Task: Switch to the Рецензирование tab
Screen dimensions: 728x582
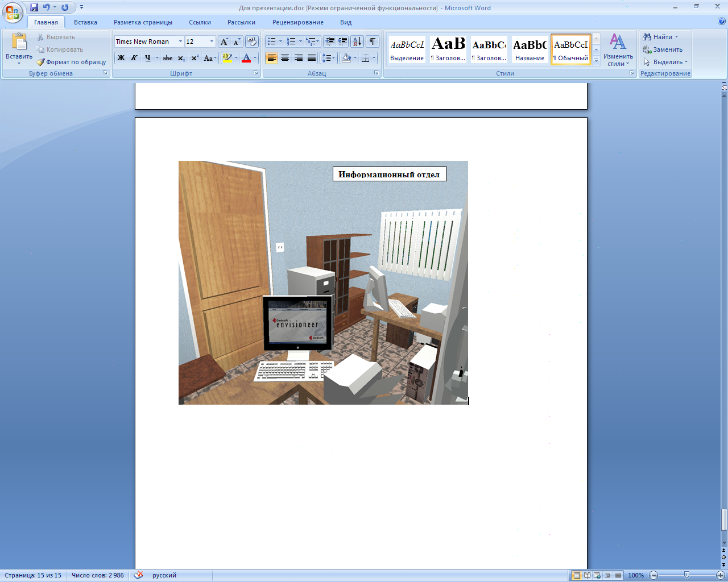Action: (x=297, y=22)
